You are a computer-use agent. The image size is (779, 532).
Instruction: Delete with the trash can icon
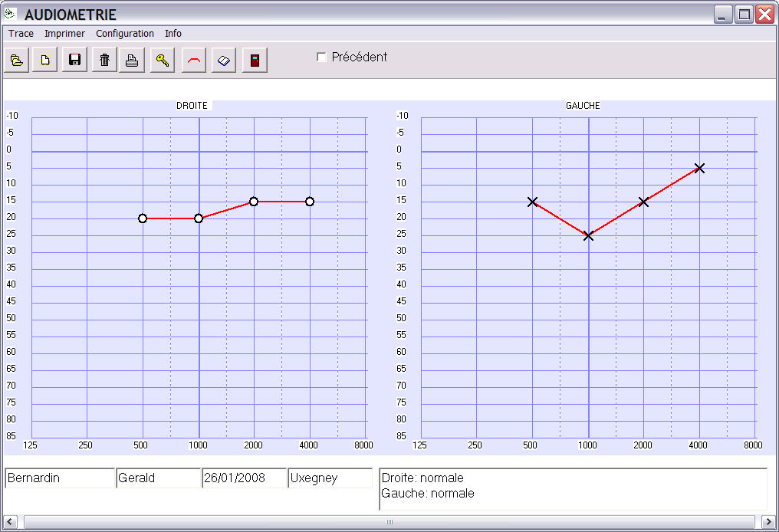click(x=104, y=61)
